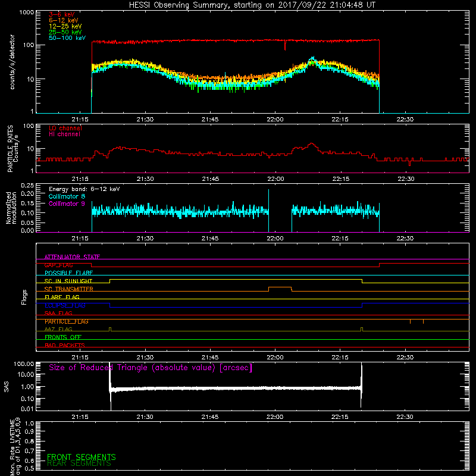
Task: Click the 22:30 tick label under count-rate plot
Action: click(405, 120)
